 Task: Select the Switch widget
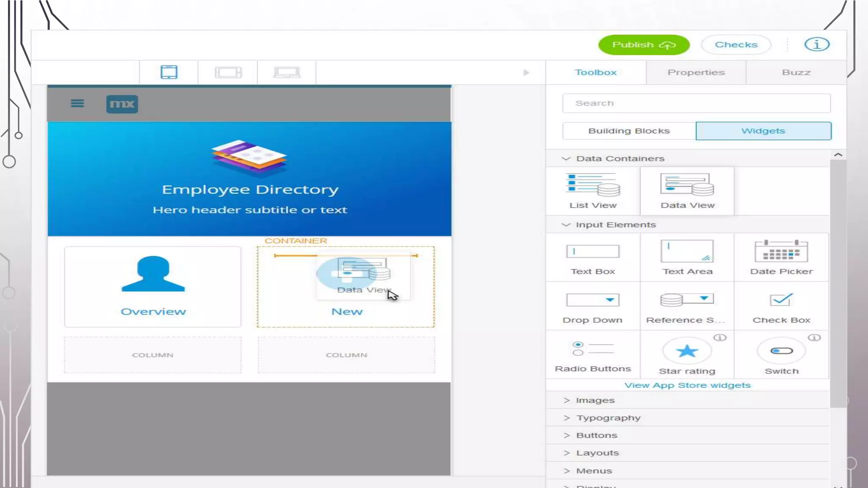(x=781, y=355)
